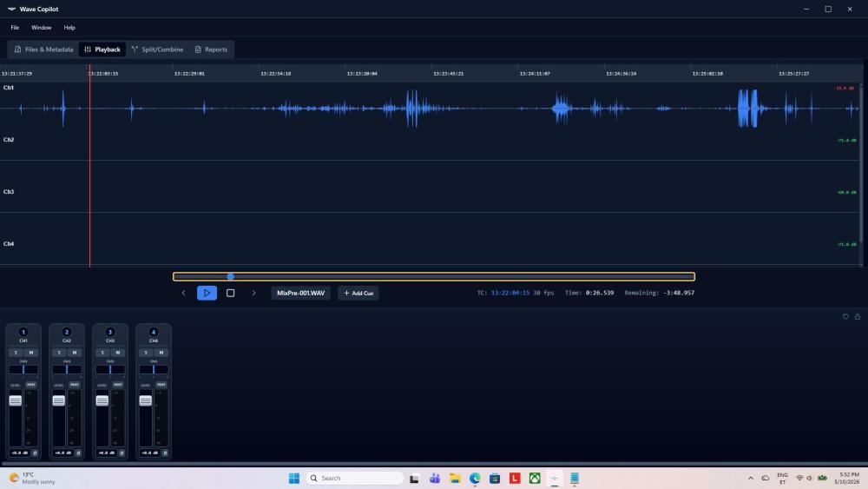The height and width of the screenshot is (489, 868).
Task: Click the channel 2 number badge
Action: 67,333
